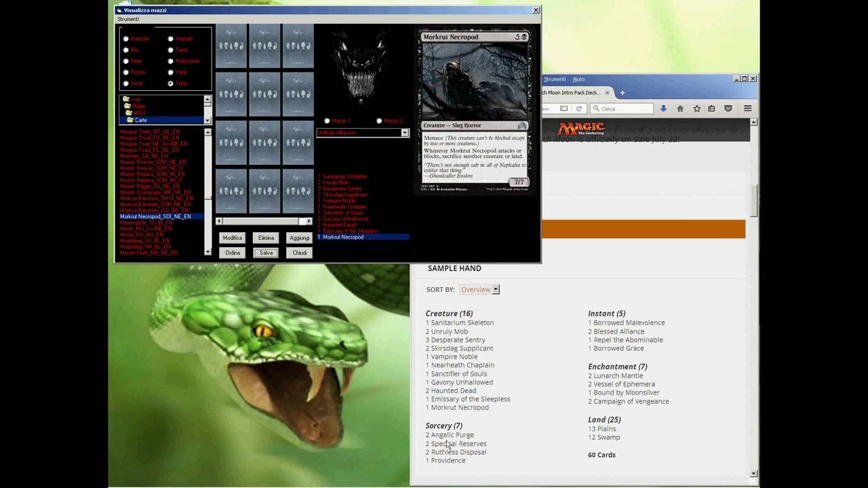Select Morkrut Necropod_SOI_NE_EN in card list
Viewport: 868px width, 488px height.
(162, 216)
